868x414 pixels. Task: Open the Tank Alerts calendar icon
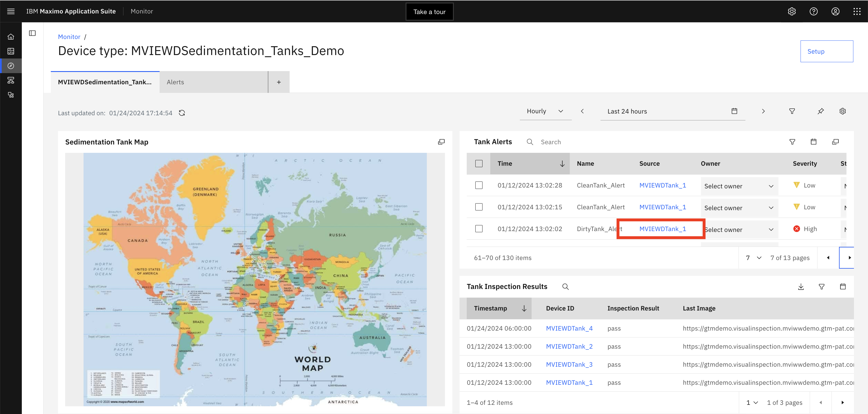813,142
